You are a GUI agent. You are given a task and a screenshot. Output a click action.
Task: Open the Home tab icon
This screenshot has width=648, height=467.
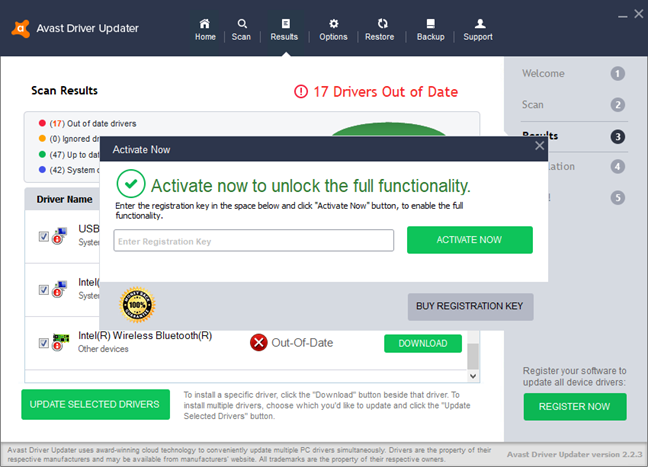click(x=205, y=24)
